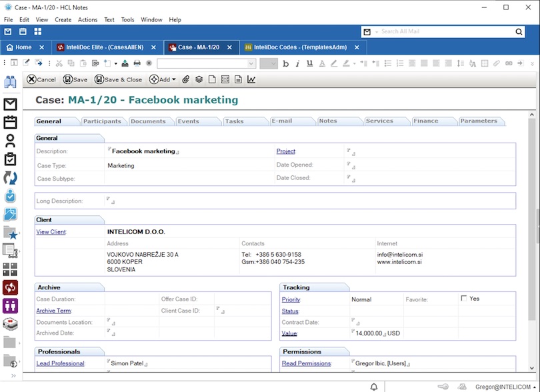
Task: Open the View Client link
Action: pyautogui.click(x=51, y=232)
